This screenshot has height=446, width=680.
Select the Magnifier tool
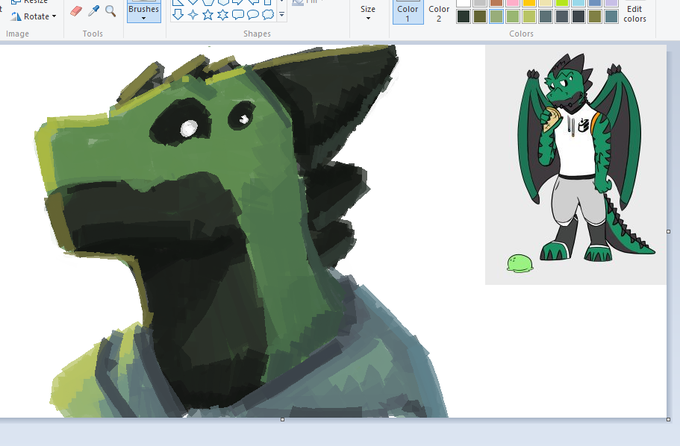pyautogui.click(x=111, y=11)
